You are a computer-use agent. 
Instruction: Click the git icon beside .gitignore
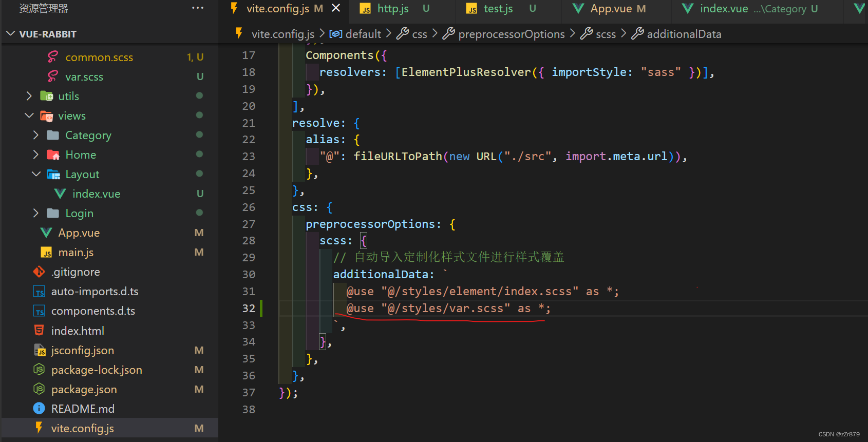pyautogui.click(x=39, y=272)
